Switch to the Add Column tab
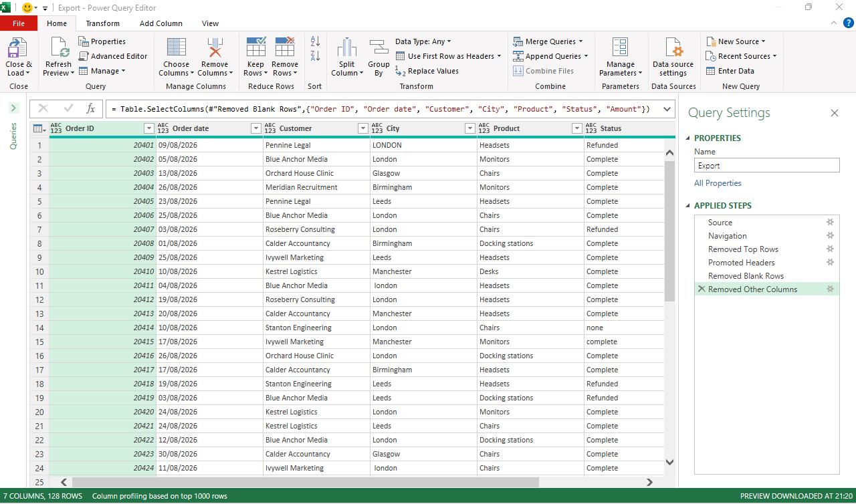This screenshot has height=504, width=856. 161,23
